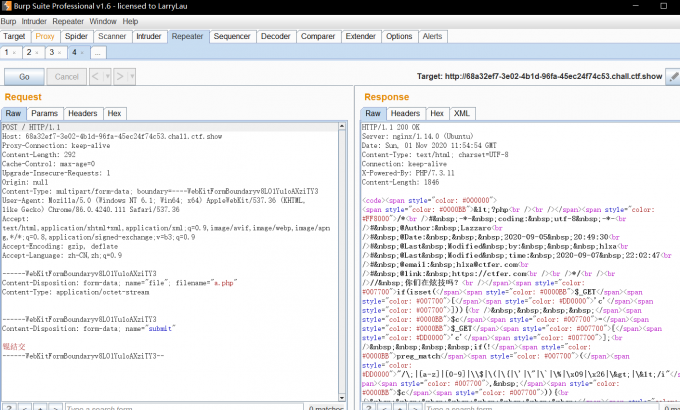Minimize the Burp Suite window
The image size is (680, 410).
[x=636, y=6]
